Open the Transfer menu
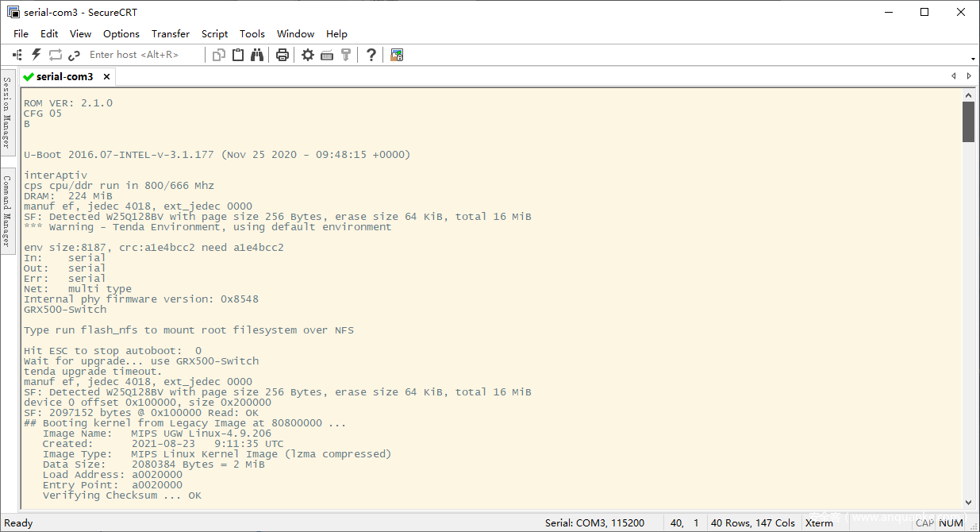980x532 pixels. (171, 33)
